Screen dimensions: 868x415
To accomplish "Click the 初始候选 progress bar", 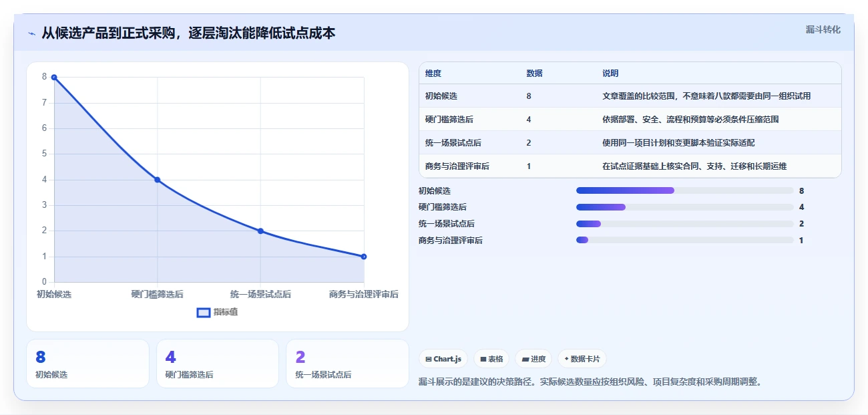I will coord(684,190).
